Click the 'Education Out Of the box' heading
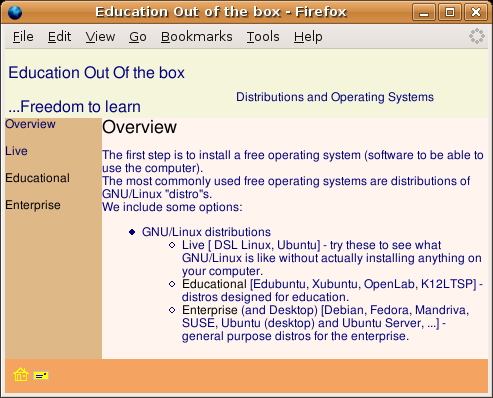The height and width of the screenshot is (398, 493). pyautogui.click(x=96, y=73)
